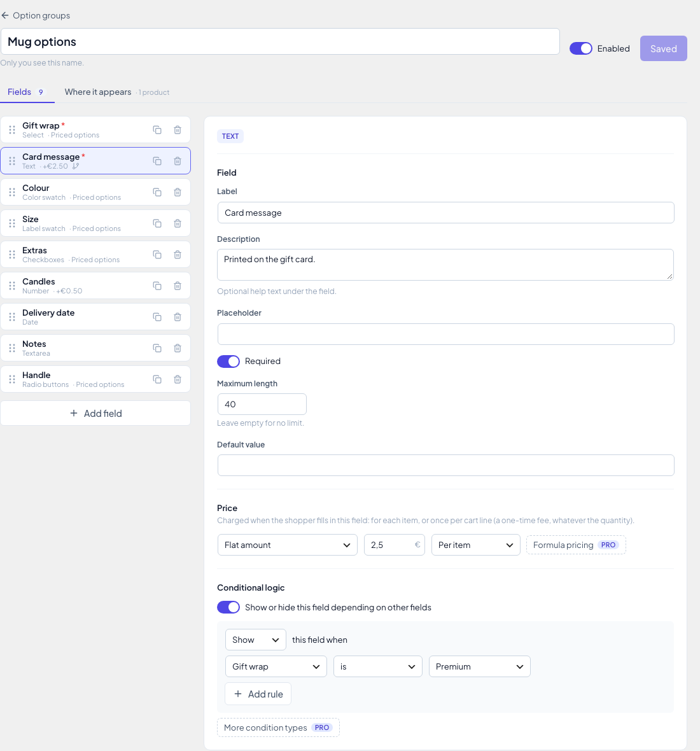
Task: Duplicate the Gift wrap field
Action: [157, 130]
